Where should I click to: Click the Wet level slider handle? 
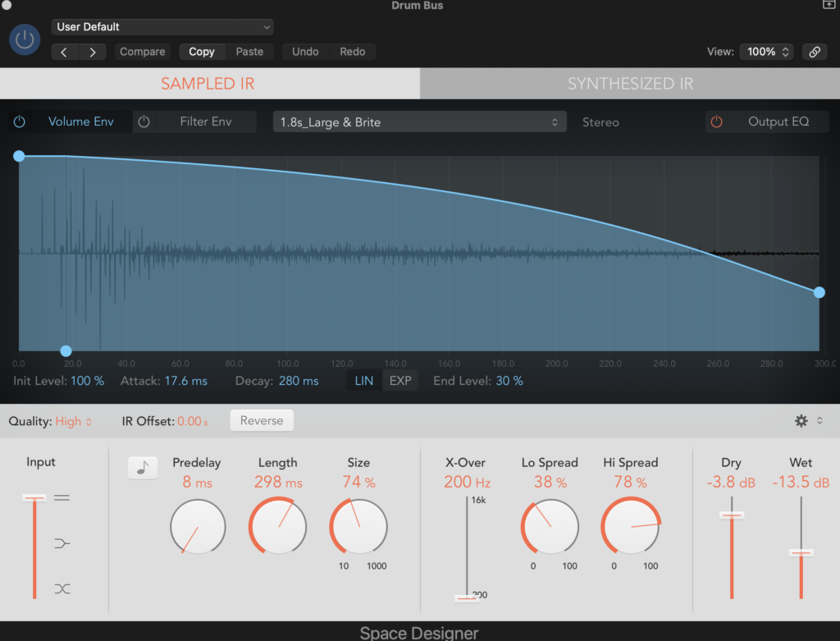(x=801, y=552)
